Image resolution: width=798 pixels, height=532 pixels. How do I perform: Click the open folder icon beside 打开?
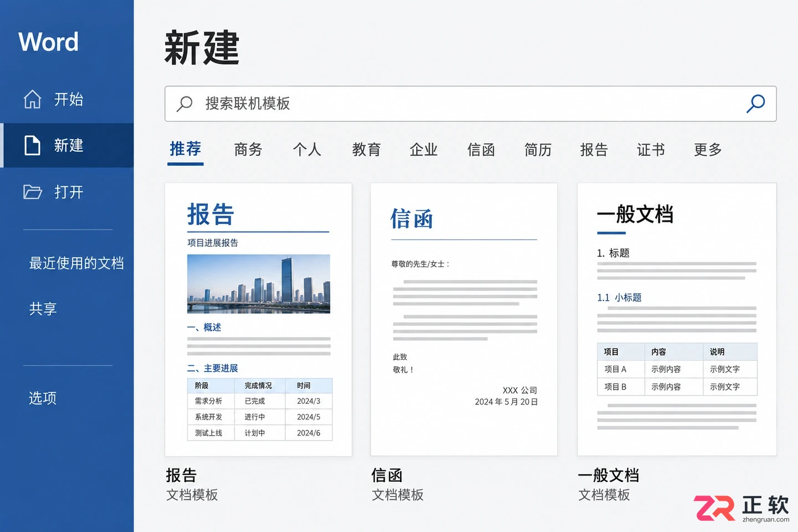click(33, 192)
